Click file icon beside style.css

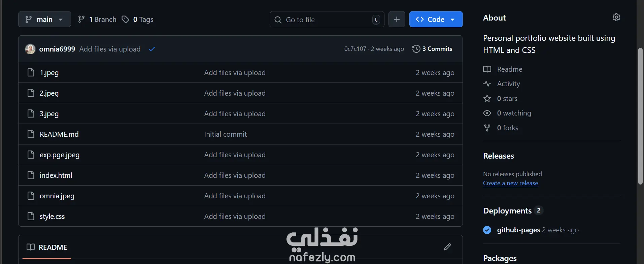31,216
